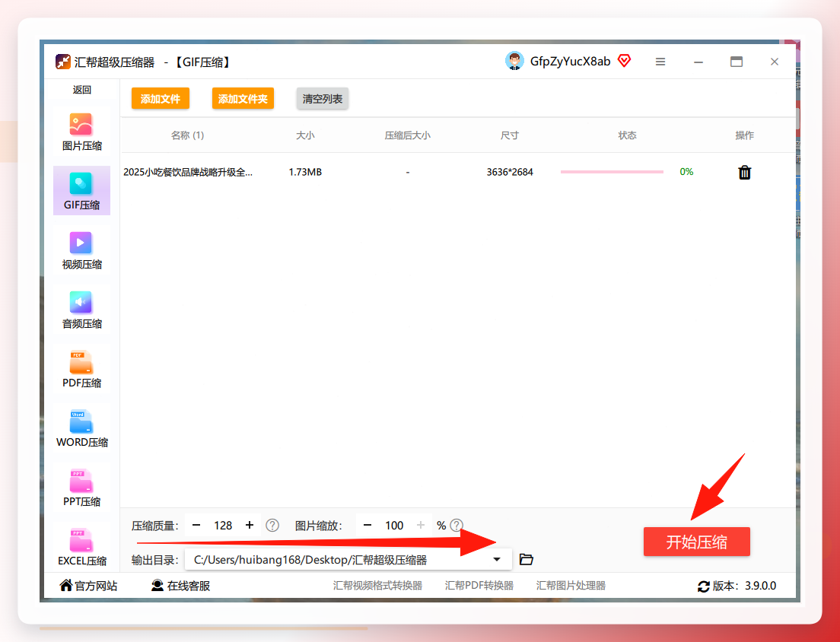
Task: Click the version refresh icon
Action: click(x=703, y=586)
